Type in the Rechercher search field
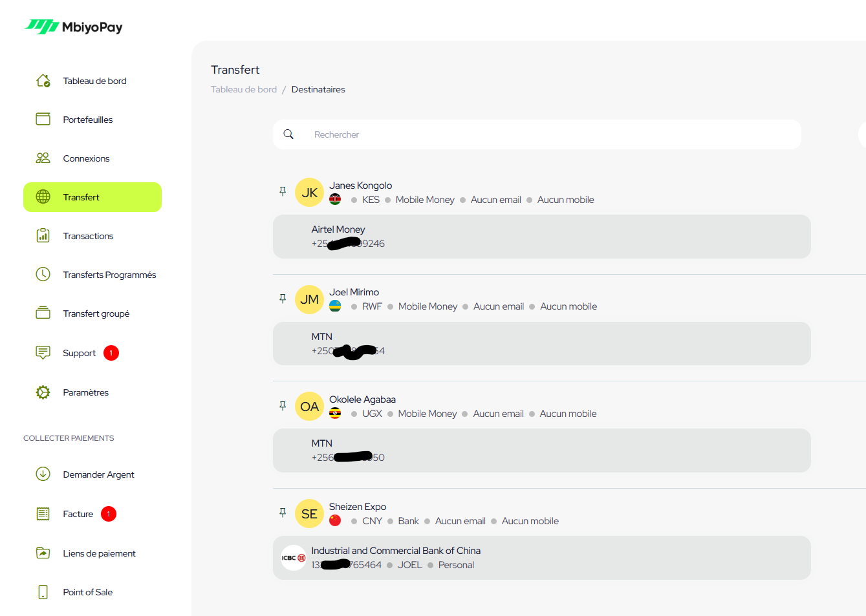866x616 pixels. coord(550,134)
